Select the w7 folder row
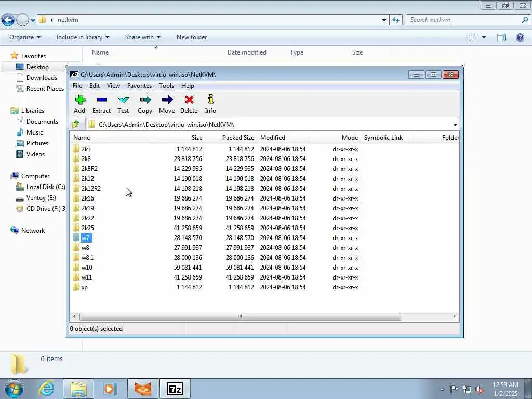Screen dimensions: 532x399 coord(264,238)
